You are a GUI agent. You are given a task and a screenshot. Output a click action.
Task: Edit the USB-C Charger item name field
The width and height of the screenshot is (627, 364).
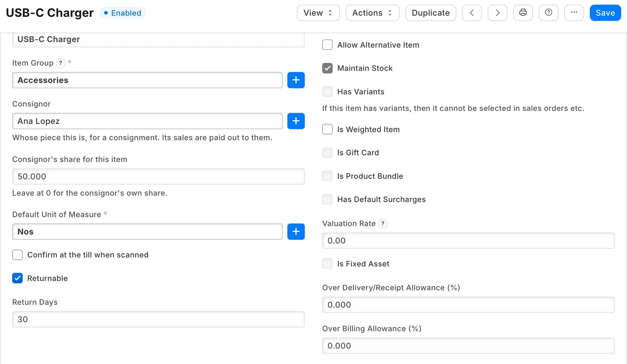point(158,40)
